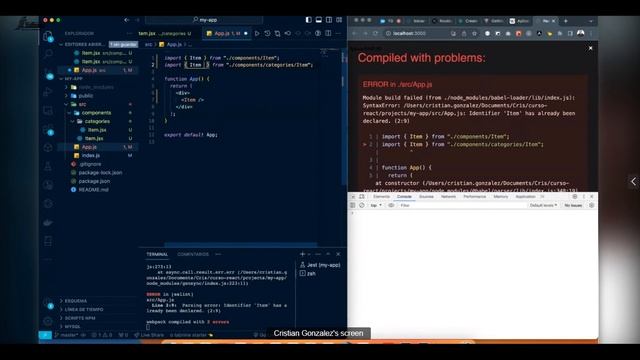This screenshot has width=640, height=360.
Task: Close the terminal panel
Action: click(338, 254)
